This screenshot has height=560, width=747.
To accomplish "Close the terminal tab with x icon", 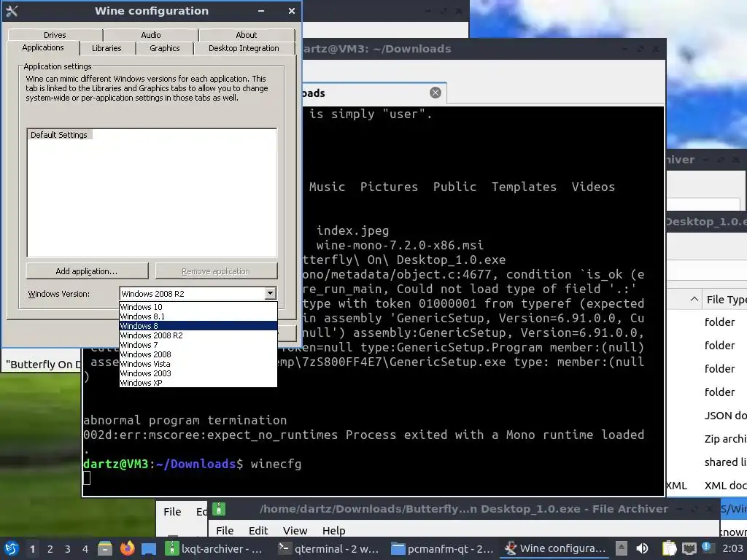I will coord(436,93).
